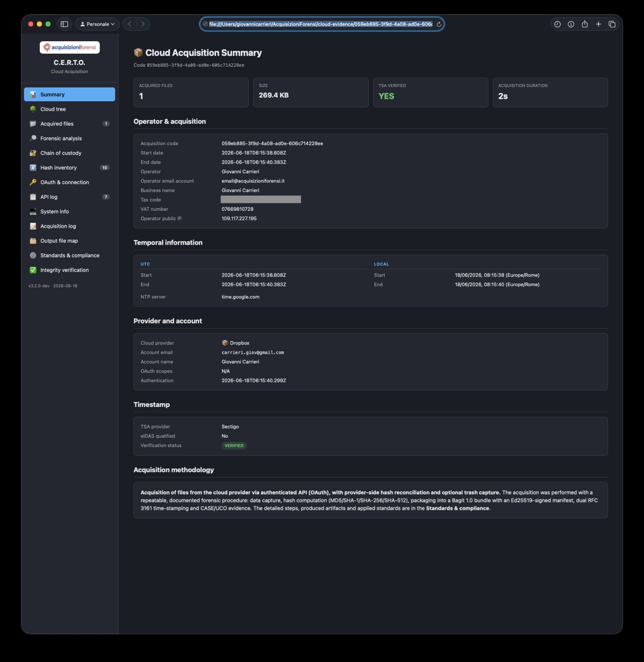Open the Summary section in the sidebar
644x662 pixels.
pos(70,94)
